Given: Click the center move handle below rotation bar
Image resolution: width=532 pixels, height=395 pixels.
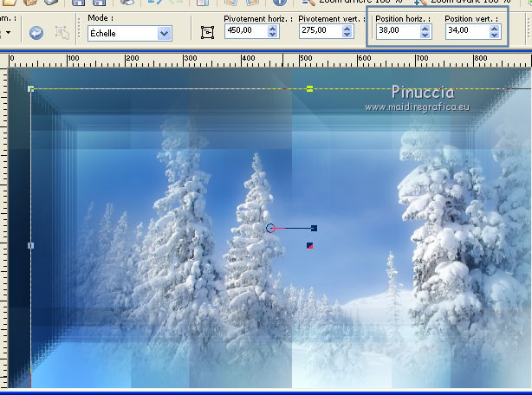Looking at the screenshot, I should point(309,245).
